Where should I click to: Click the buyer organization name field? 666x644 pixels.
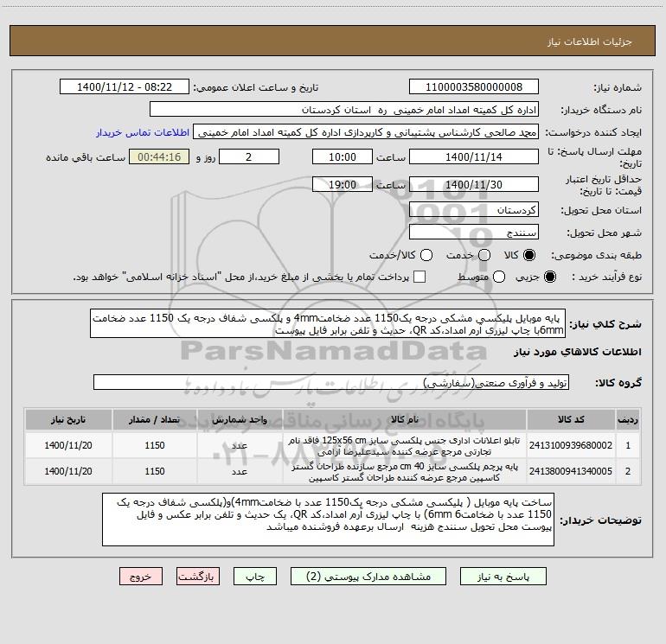pyautogui.click(x=344, y=110)
